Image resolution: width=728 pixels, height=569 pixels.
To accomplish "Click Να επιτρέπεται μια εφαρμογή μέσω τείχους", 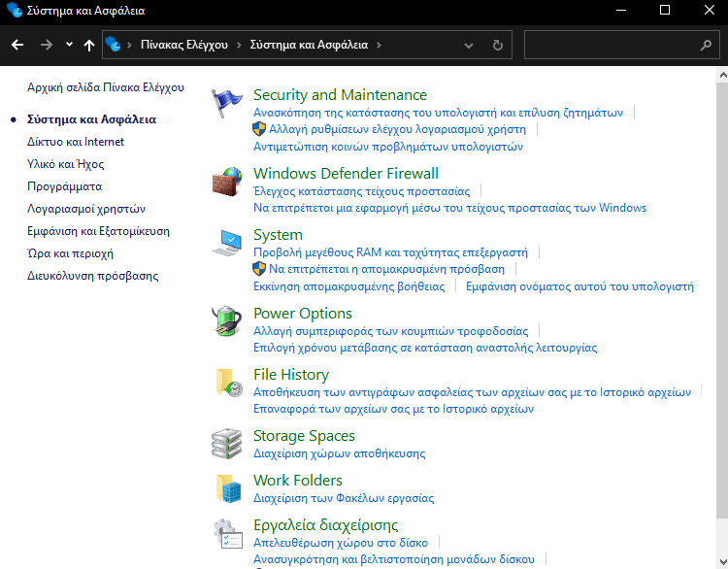I will [x=449, y=208].
